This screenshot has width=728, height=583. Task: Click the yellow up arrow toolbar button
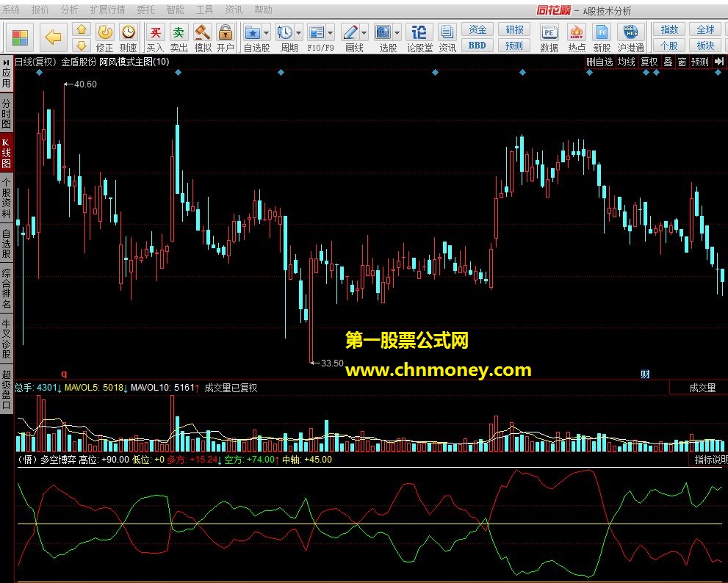point(82,30)
